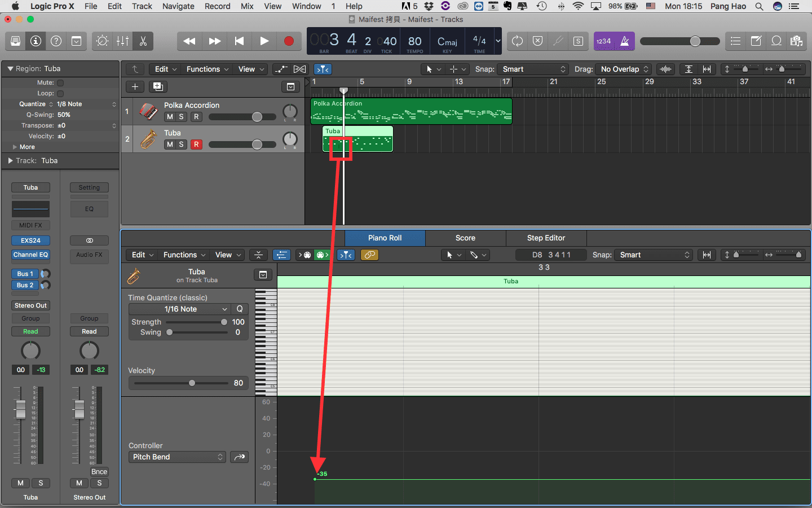Click the Bnce bounce button

pyautogui.click(x=99, y=471)
